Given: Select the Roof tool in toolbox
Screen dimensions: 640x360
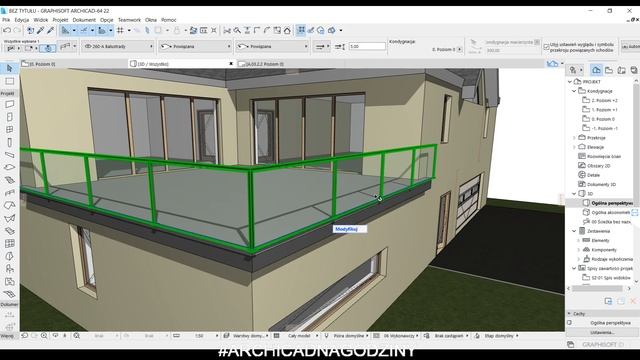Looking at the screenshot, I should tap(9, 205).
